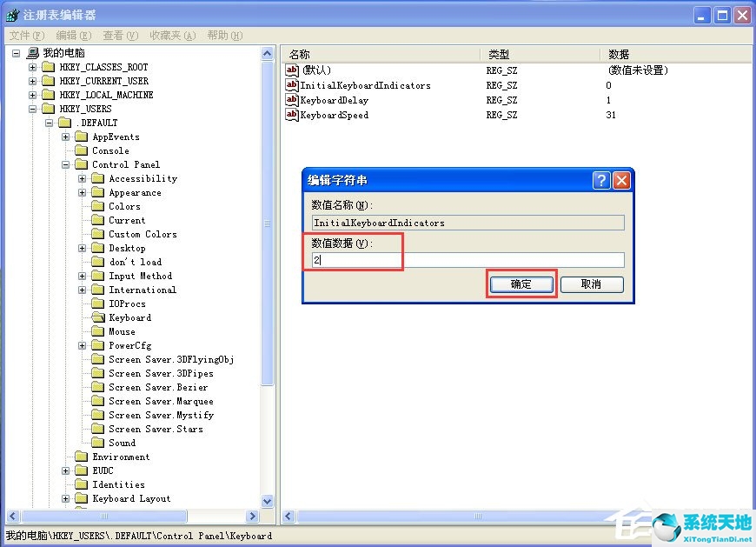Click the ab icon beside KeyboardSpeed
756x547 pixels.
click(292, 115)
